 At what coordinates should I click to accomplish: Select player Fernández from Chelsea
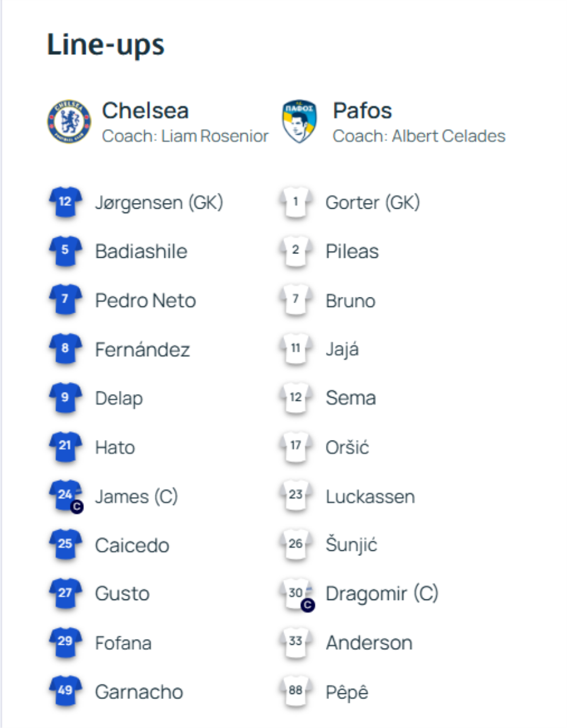click(142, 349)
